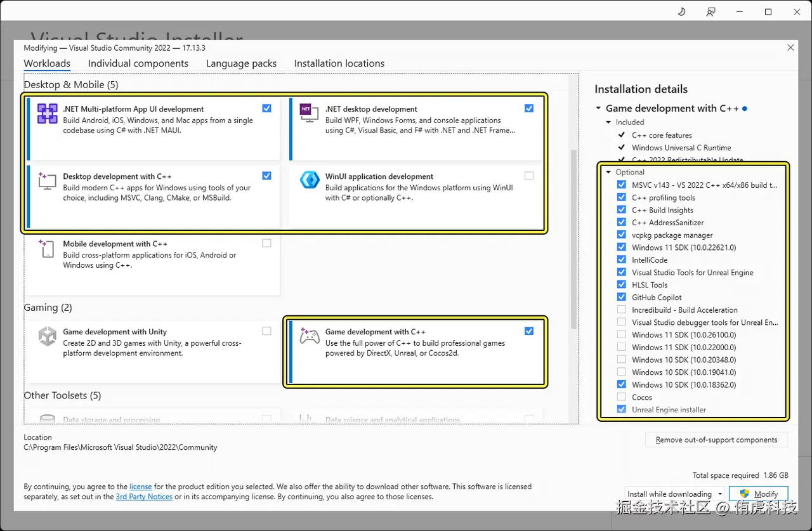The width and height of the screenshot is (812, 531).
Task: Collapse the Optional components section
Action: click(x=608, y=173)
